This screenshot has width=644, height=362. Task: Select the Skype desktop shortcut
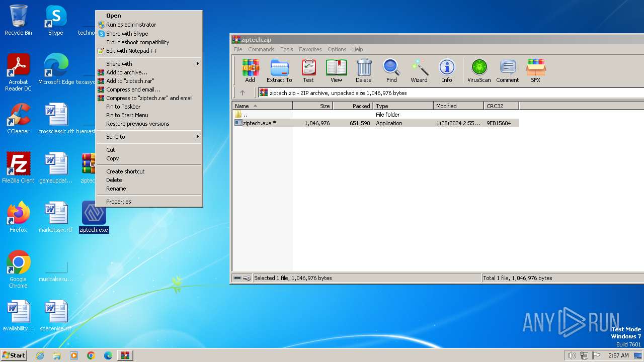pyautogui.click(x=56, y=20)
